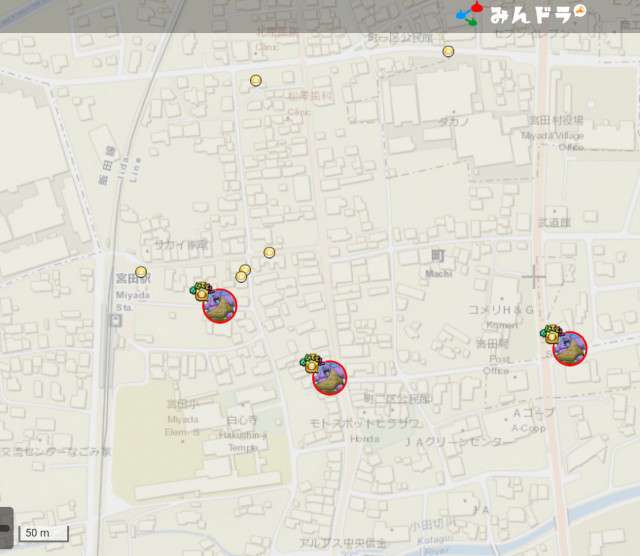
Task: Click the monster marker nearest Miyada Station
Action: pos(220,305)
